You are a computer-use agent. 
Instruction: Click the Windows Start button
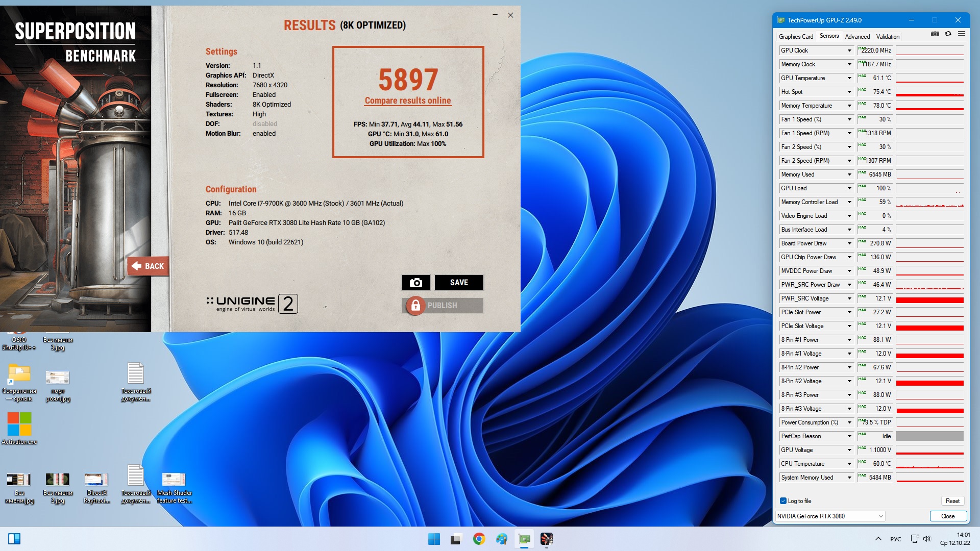[434, 539]
